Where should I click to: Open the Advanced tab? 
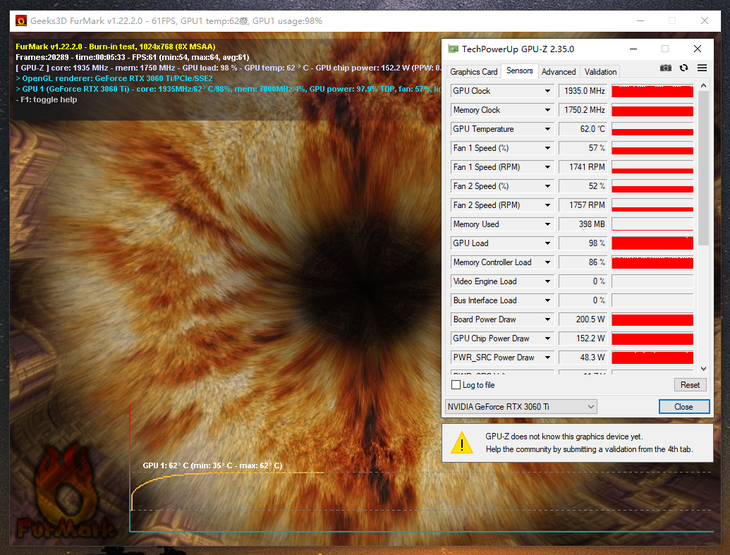click(x=559, y=72)
